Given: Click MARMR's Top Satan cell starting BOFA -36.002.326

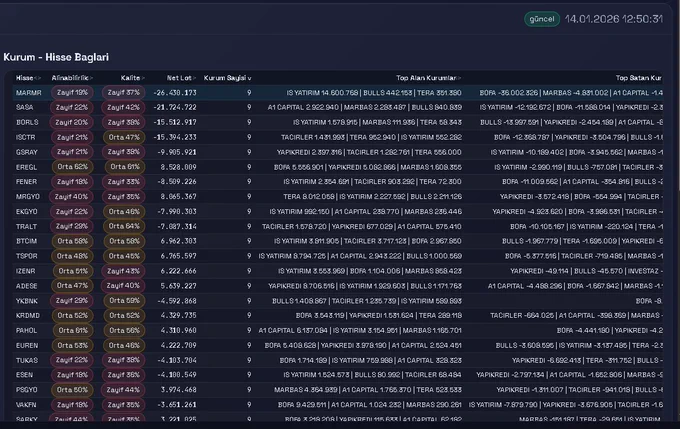Looking at the screenshot, I should click(x=571, y=93).
